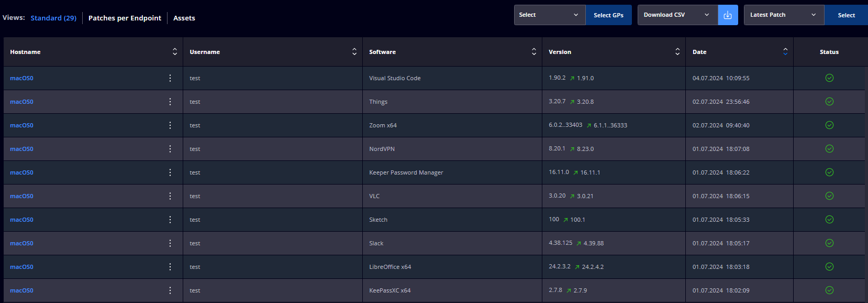The image size is (868, 303).
Task: Click the green status checkmark for Things
Action: click(829, 102)
